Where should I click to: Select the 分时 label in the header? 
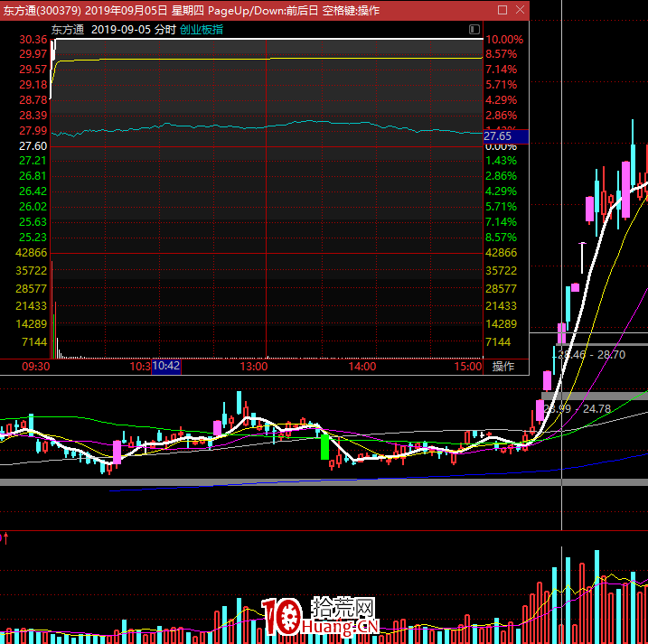pyautogui.click(x=164, y=29)
